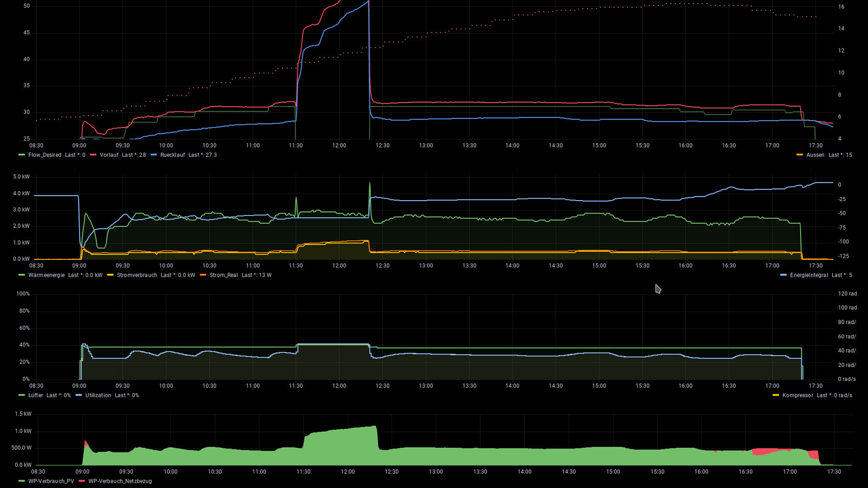Image resolution: width=868 pixels, height=488 pixels.
Task: Select the Stromverbrauch legend label
Action: pyautogui.click(x=137, y=276)
